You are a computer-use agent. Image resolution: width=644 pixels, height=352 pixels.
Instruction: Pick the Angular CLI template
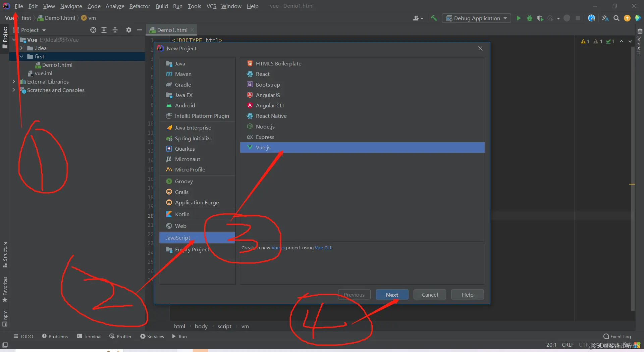point(362,105)
